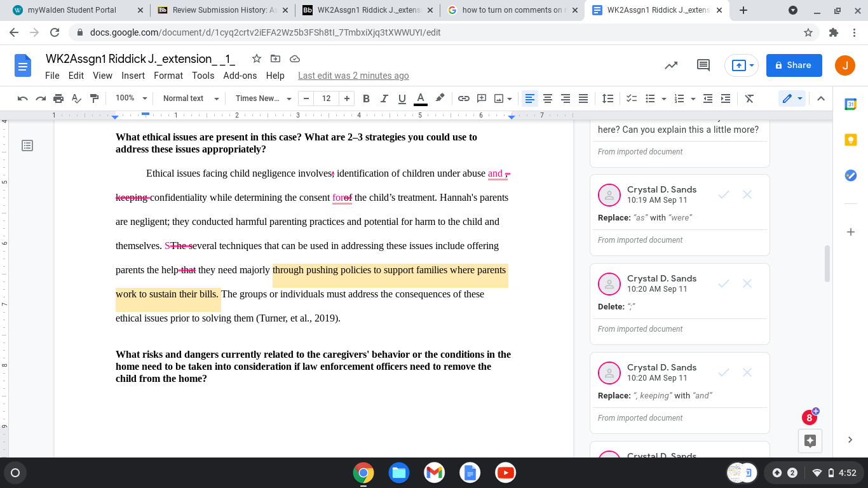Expand bulleted list style dropdown arrow
Image resolution: width=868 pixels, height=488 pixels.
coord(663,98)
